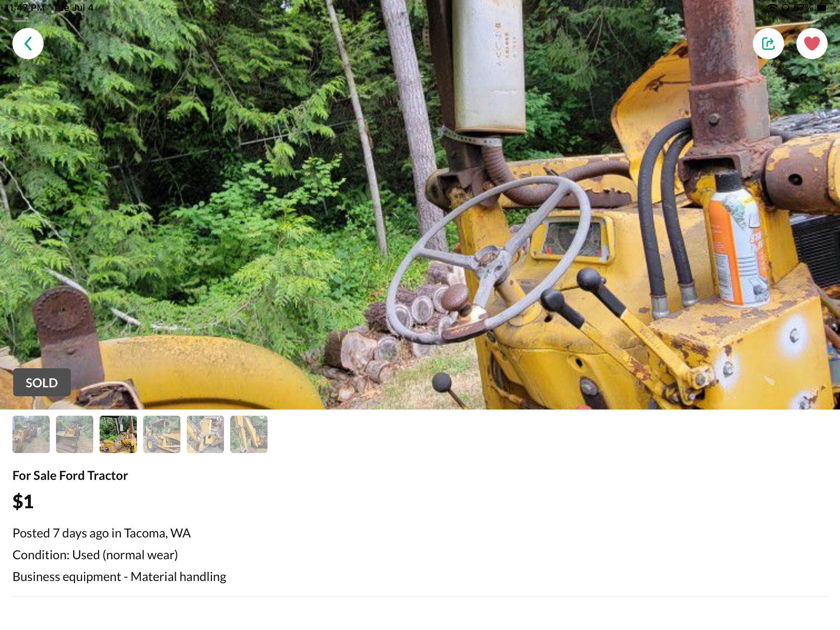Tap the headphones icon in status bar

tap(785, 8)
